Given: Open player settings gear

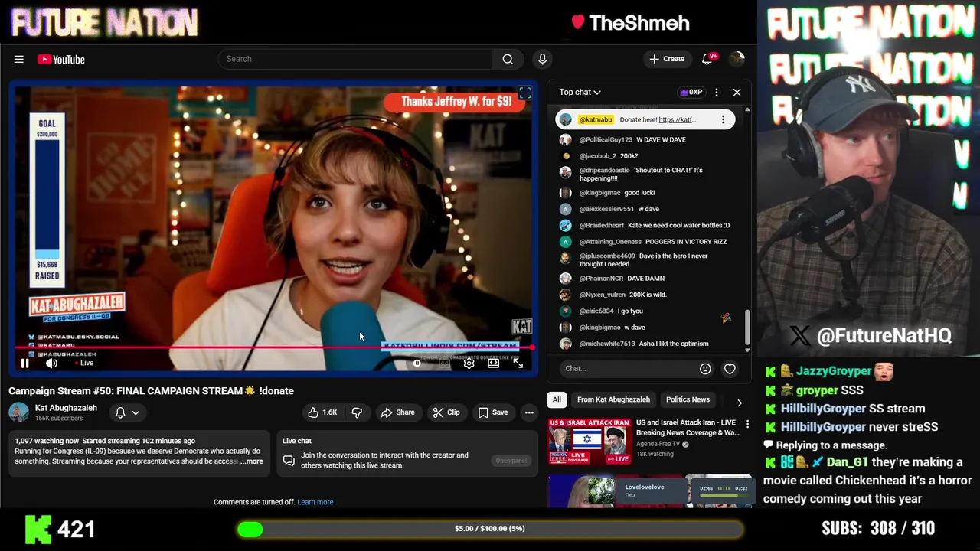Looking at the screenshot, I should pyautogui.click(x=469, y=364).
